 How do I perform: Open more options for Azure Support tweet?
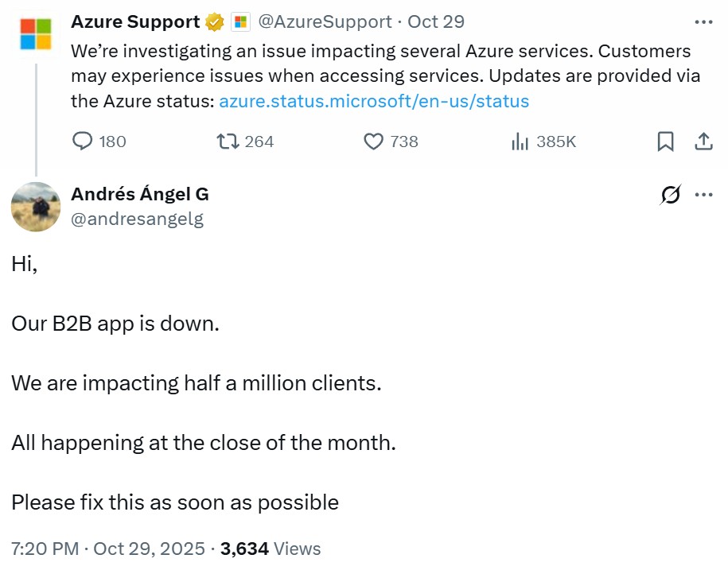tap(703, 21)
